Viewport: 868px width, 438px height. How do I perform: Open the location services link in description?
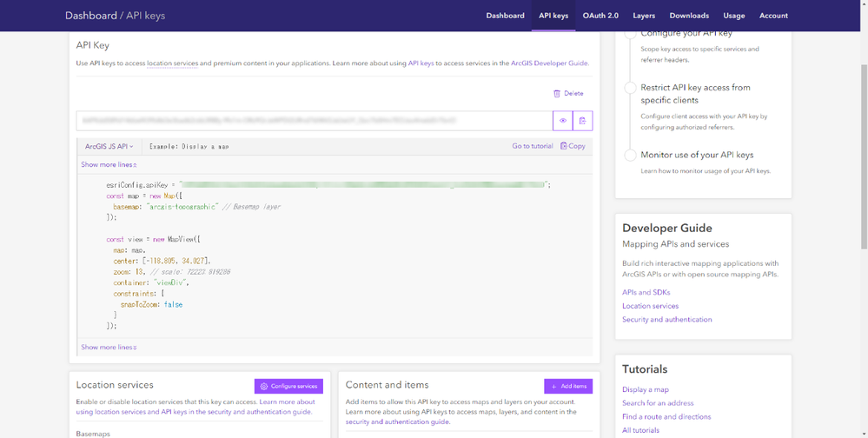tap(173, 63)
